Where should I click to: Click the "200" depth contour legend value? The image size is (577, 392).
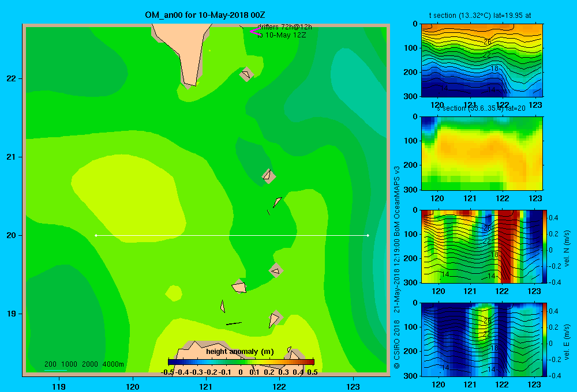click(50, 364)
